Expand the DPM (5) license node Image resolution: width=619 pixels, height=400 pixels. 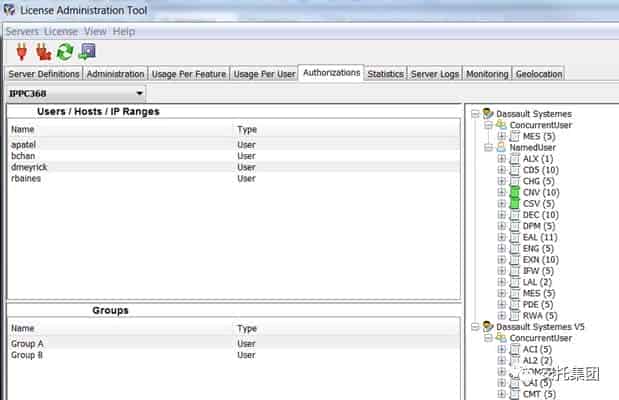tap(501, 226)
